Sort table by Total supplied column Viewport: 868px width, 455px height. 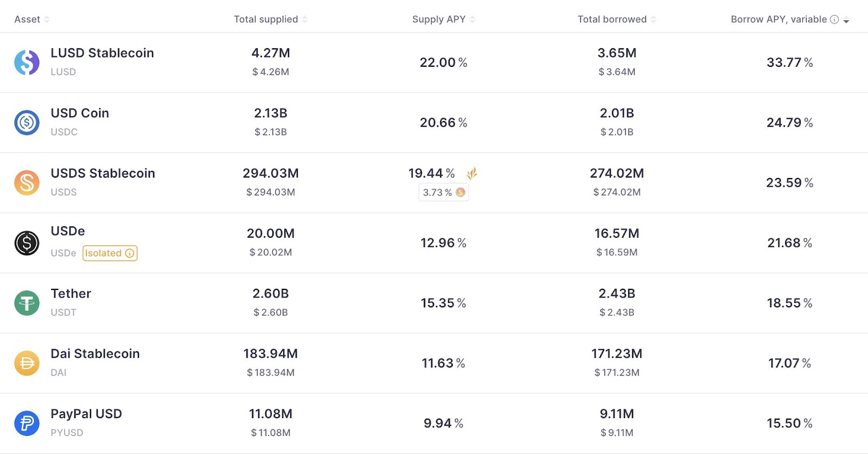click(x=271, y=20)
